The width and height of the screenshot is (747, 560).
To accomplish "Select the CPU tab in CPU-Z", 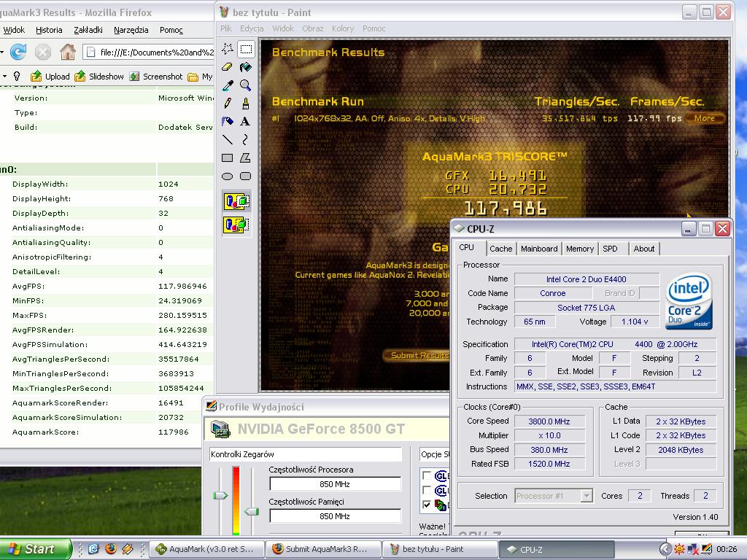I will (466, 248).
